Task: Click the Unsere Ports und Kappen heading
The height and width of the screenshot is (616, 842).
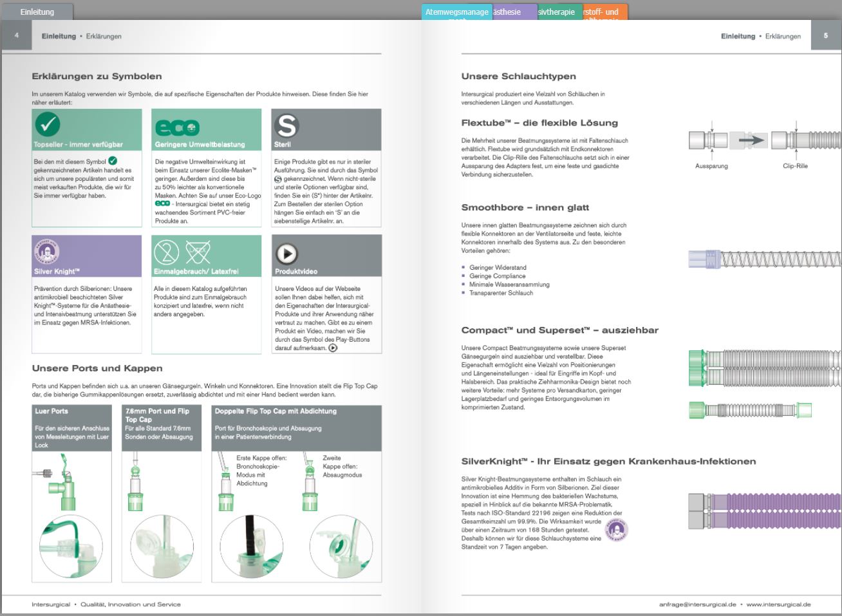Action: 97,368
